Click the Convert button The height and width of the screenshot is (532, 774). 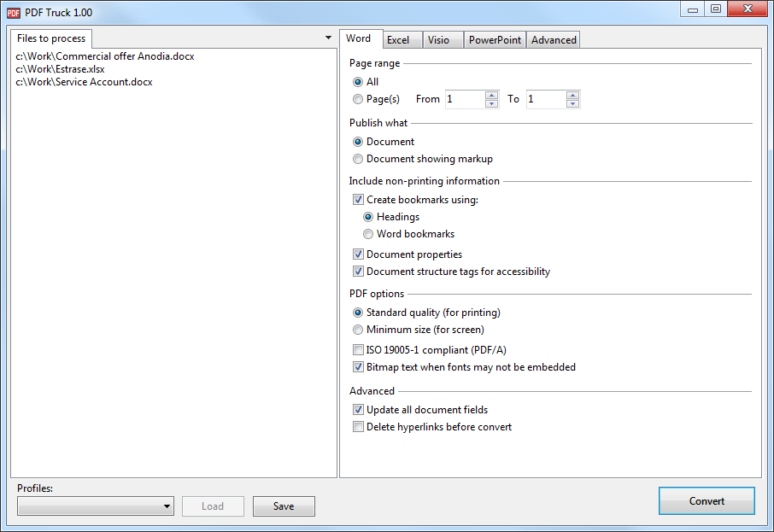click(x=707, y=501)
